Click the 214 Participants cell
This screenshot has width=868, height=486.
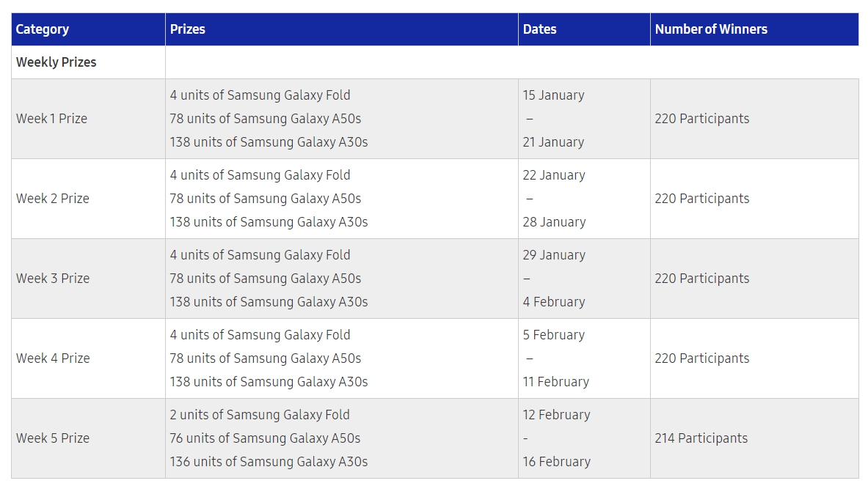701,438
